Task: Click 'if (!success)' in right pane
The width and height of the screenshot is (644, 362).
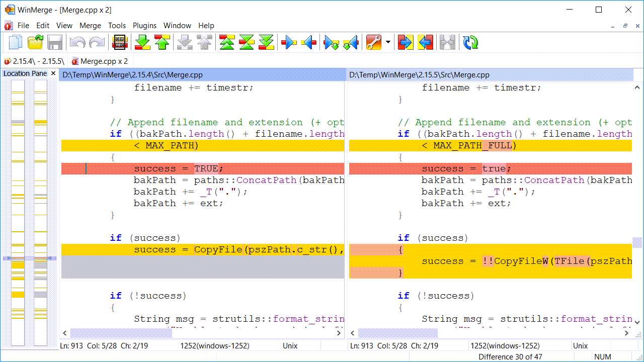Action: click(x=436, y=296)
